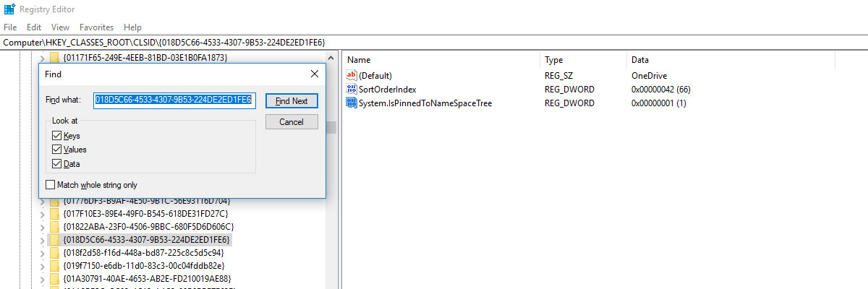This screenshot has width=868, height=289.
Task: Click the (Default) string value icon
Action: [352, 75]
